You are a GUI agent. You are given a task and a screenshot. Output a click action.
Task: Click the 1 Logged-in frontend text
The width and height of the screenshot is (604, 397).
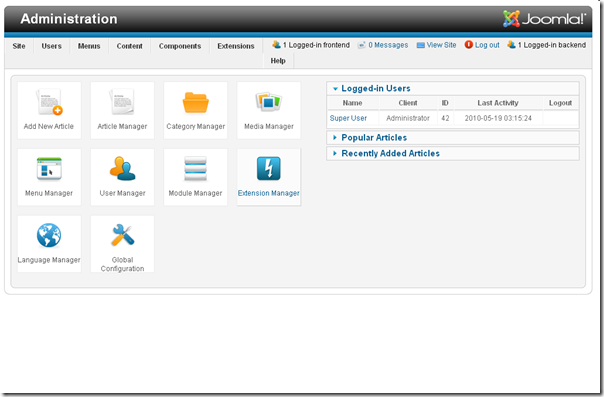click(x=316, y=45)
